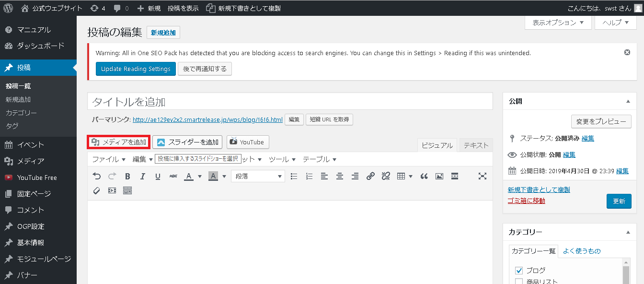Open the テーブル editor menu

click(320, 159)
